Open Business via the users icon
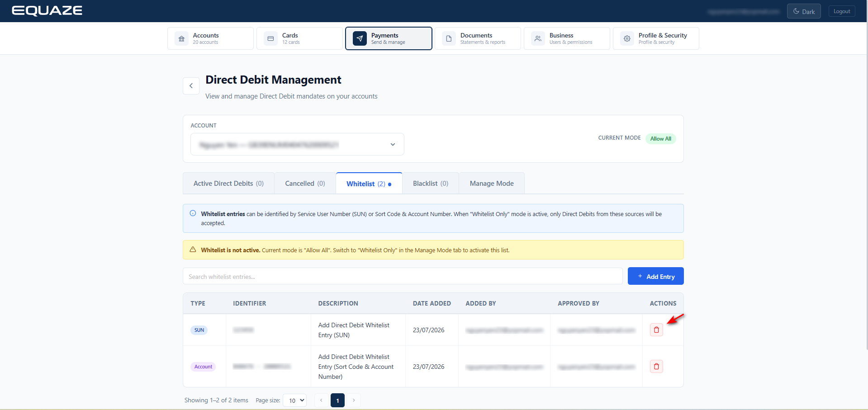 pos(538,39)
